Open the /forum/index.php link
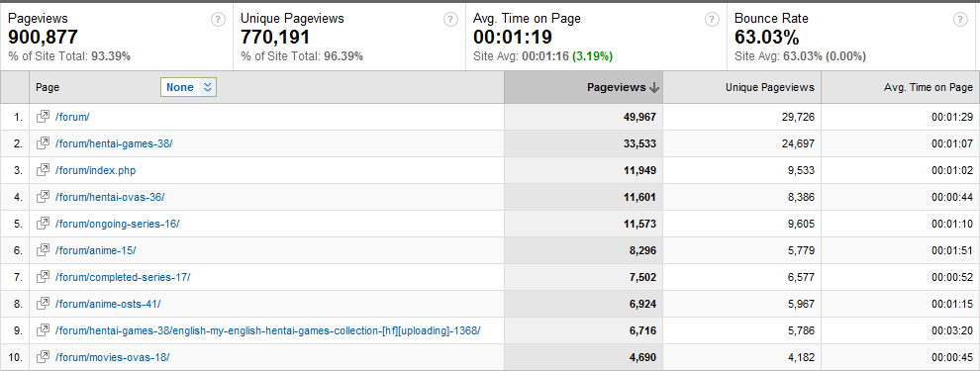The height and width of the screenshot is (371, 980). pos(95,170)
